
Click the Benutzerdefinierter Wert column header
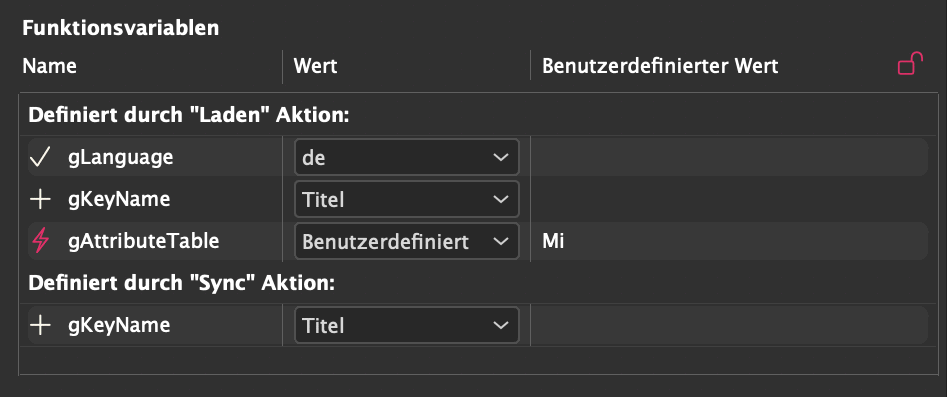[660, 66]
